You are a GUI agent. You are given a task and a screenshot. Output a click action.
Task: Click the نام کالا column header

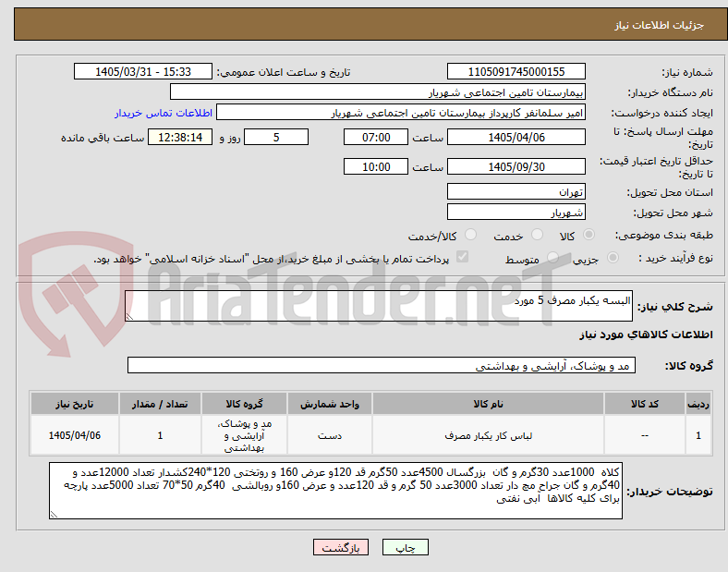pyautogui.click(x=488, y=404)
